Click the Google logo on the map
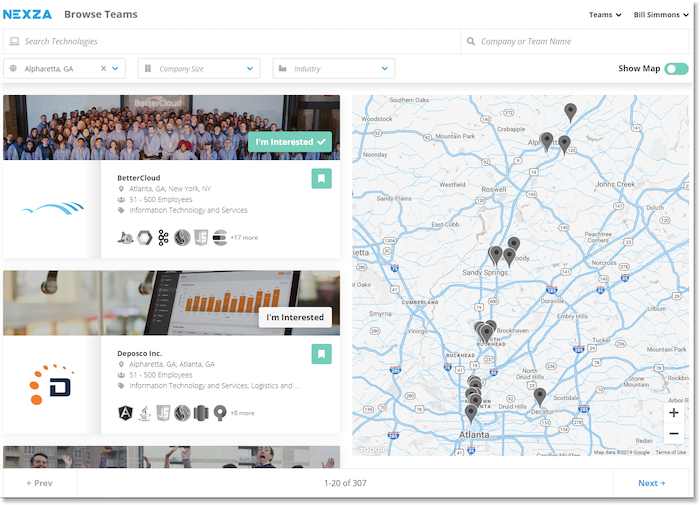Screen dimensions: 700x505 click(371, 449)
